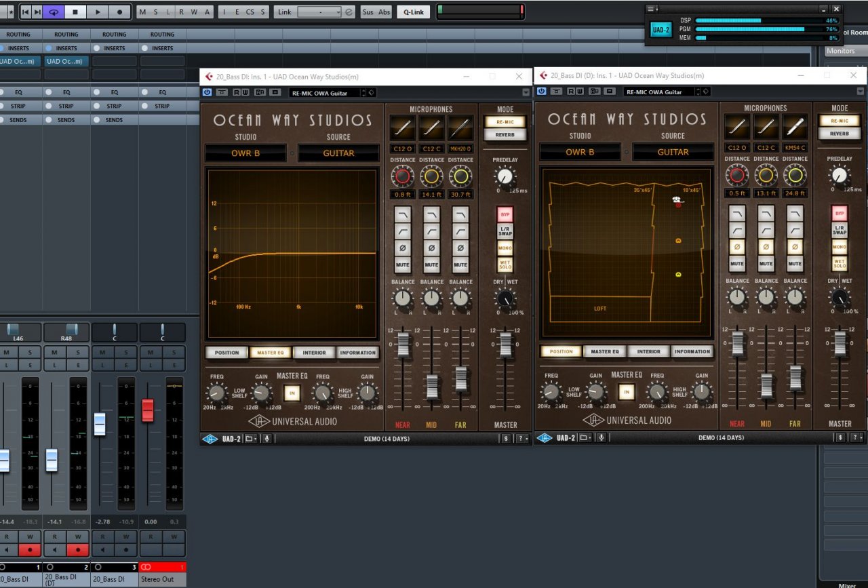Switch to MASTER EQ tab in right plugin
Image resolution: width=868 pixels, height=588 pixels.
pos(605,351)
